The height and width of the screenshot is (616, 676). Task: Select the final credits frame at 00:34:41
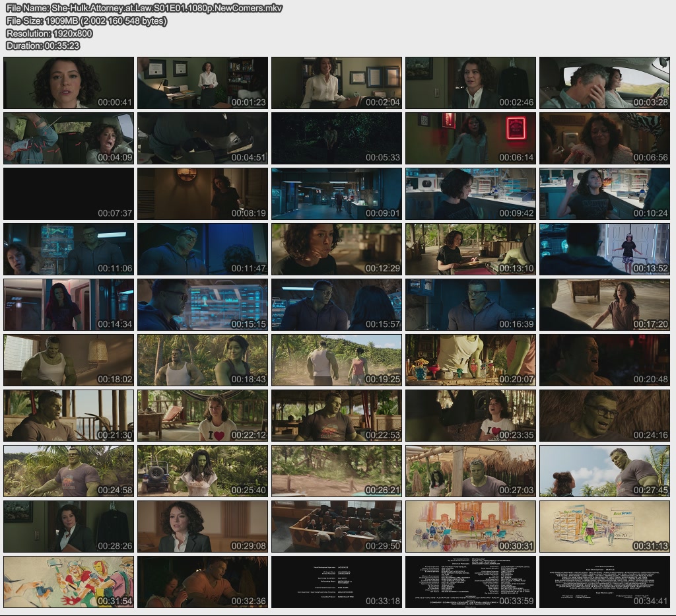click(605, 582)
